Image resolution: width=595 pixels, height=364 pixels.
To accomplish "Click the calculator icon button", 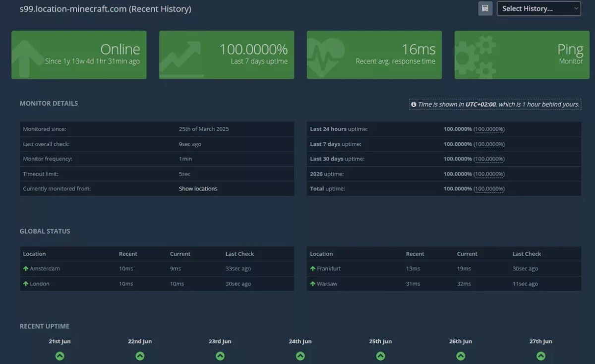I will point(485,8).
